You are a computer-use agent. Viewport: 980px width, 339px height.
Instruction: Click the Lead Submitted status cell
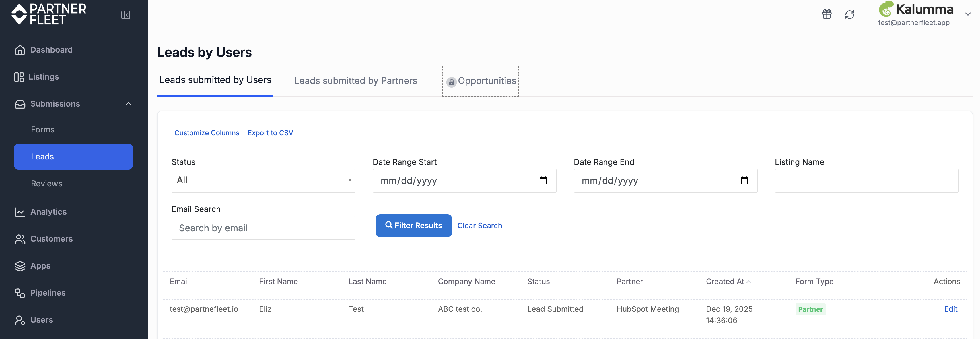[555, 309]
